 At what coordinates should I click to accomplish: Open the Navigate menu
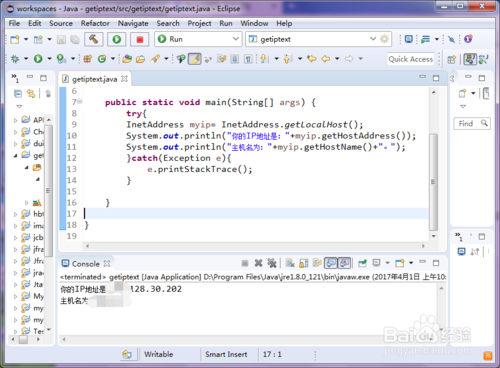click(x=133, y=23)
